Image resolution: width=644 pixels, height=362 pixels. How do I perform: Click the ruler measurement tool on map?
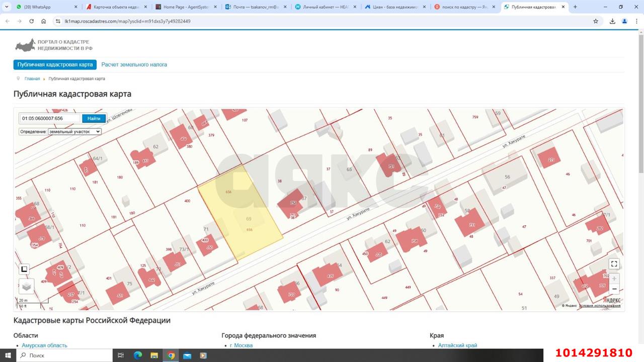(24, 269)
